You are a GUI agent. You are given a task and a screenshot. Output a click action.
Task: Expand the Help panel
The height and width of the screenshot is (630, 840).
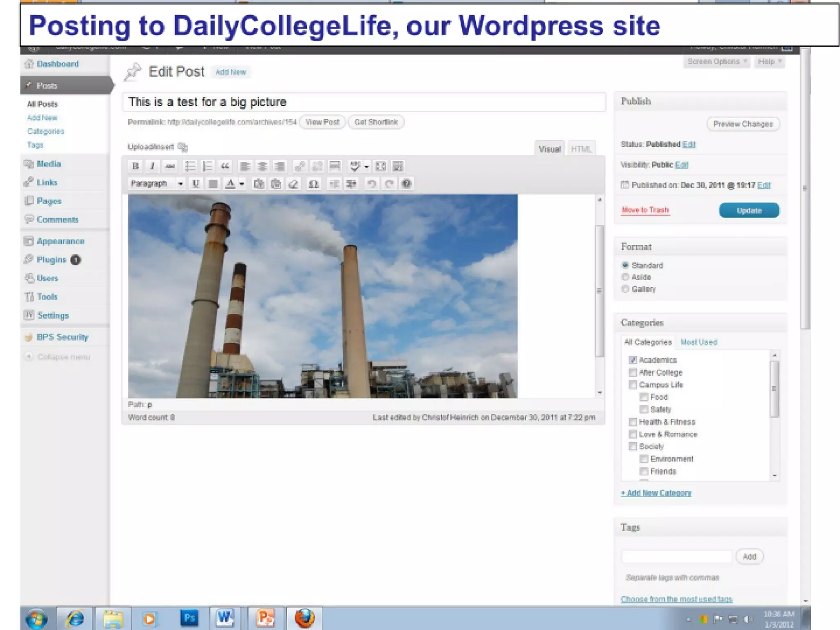point(769,62)
